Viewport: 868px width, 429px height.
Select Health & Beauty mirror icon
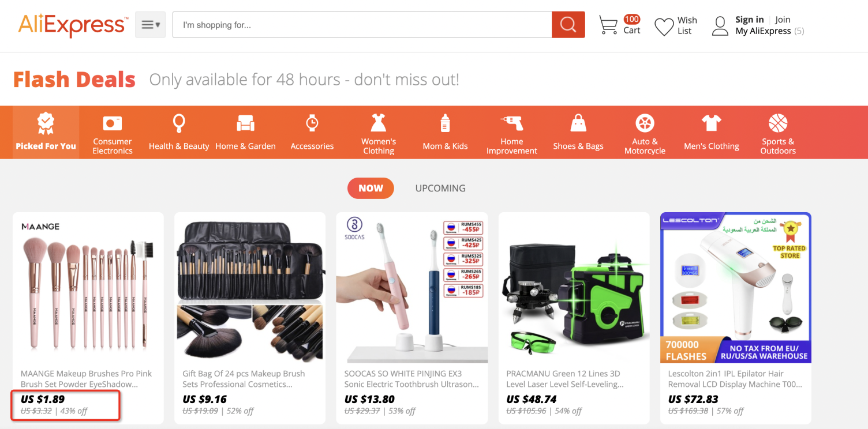click(x=179, y=123)
